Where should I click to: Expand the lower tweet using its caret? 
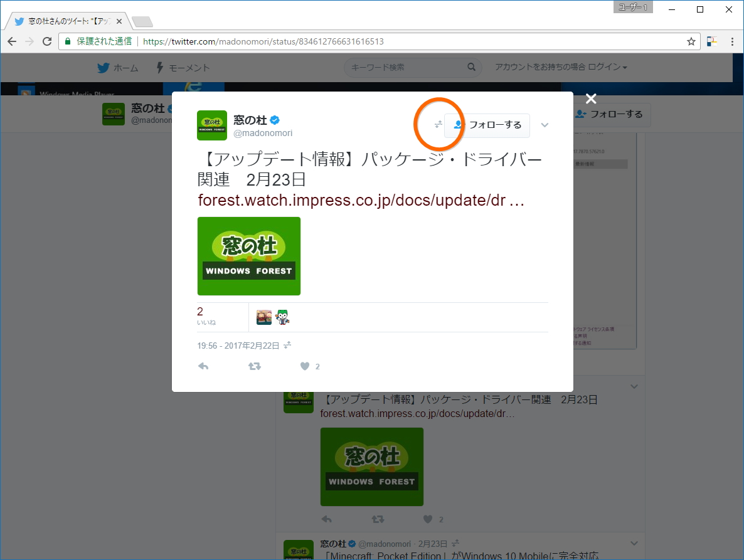(634, 386)
